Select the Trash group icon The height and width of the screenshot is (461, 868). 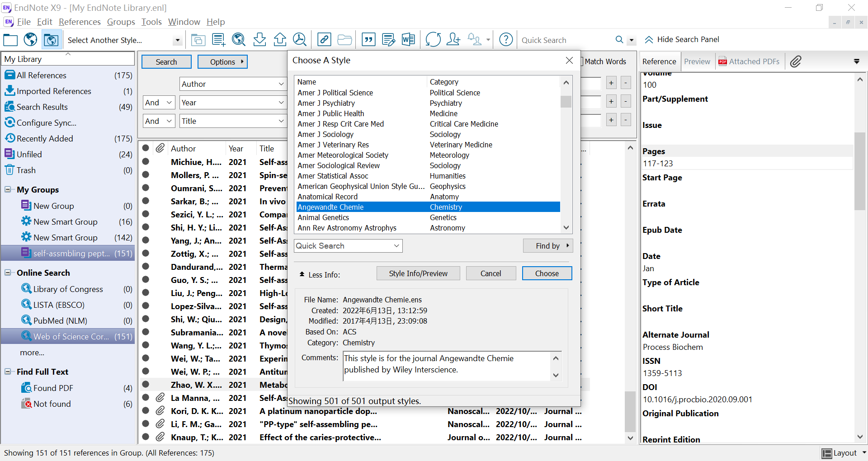click(9, 170)
